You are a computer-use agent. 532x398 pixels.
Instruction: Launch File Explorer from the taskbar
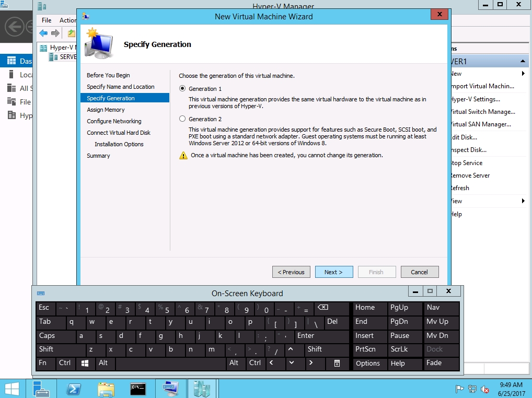106,389
